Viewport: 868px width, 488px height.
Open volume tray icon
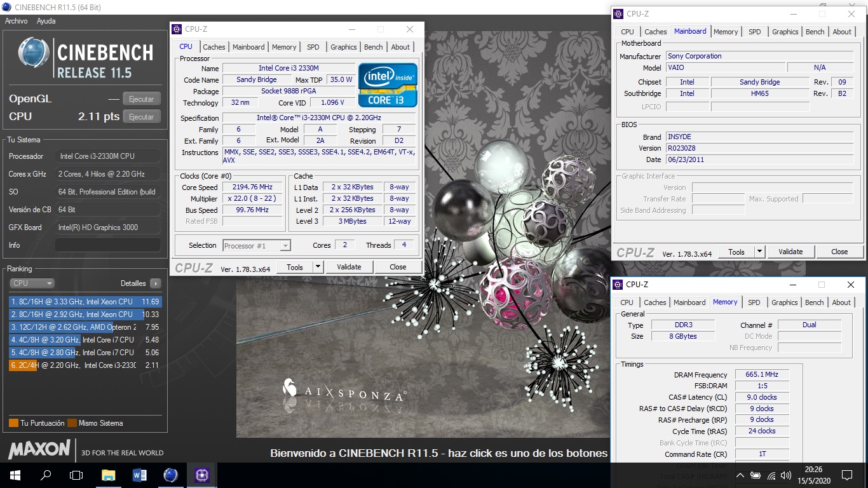click(x=786, y=475)
